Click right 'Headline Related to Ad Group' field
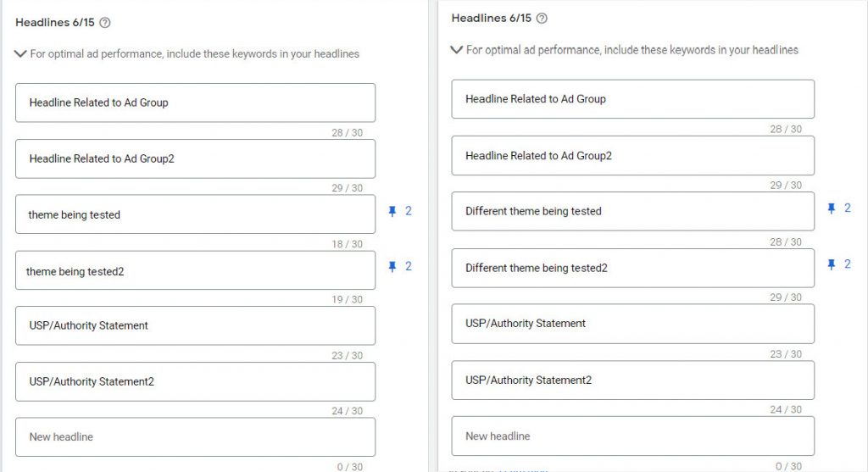This screenshot has width=868, height=472. click(632, 99)
